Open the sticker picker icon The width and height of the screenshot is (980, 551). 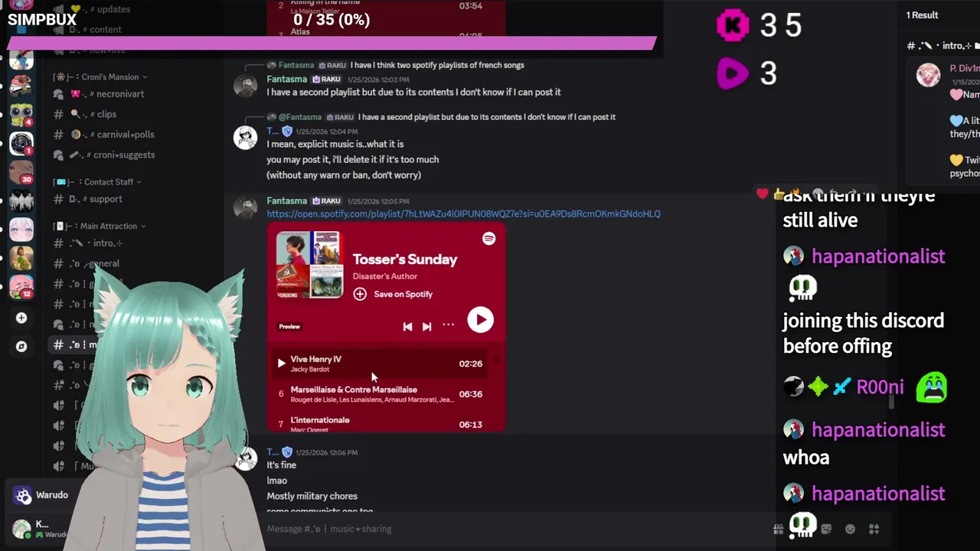[826, 529]
